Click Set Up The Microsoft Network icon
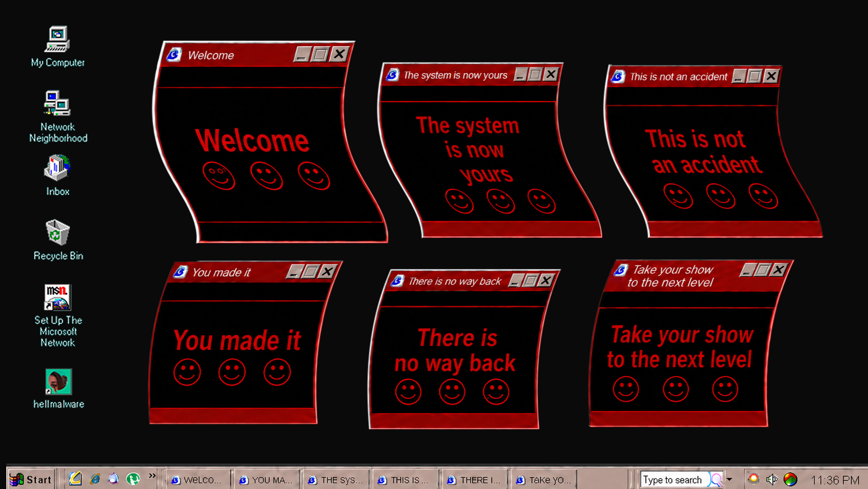Image resolution: width=868 pixels, height=489 pixels. tap(58, 315)
